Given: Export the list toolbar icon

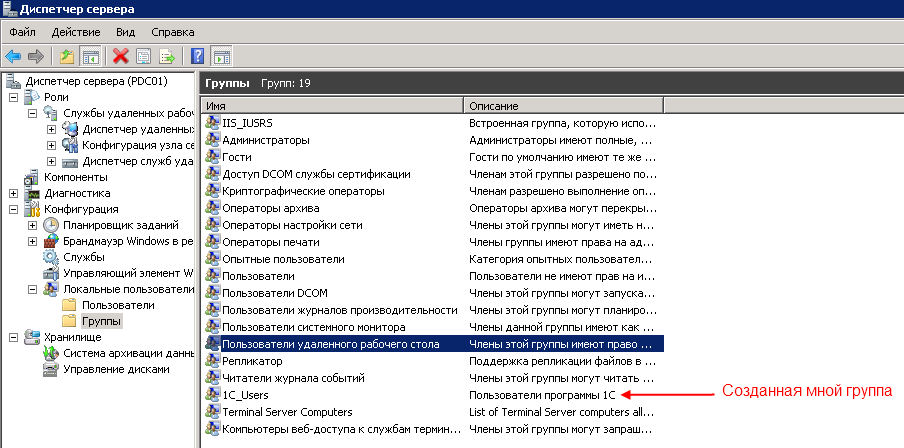Looking at the screenshot, I should (167, 56).
